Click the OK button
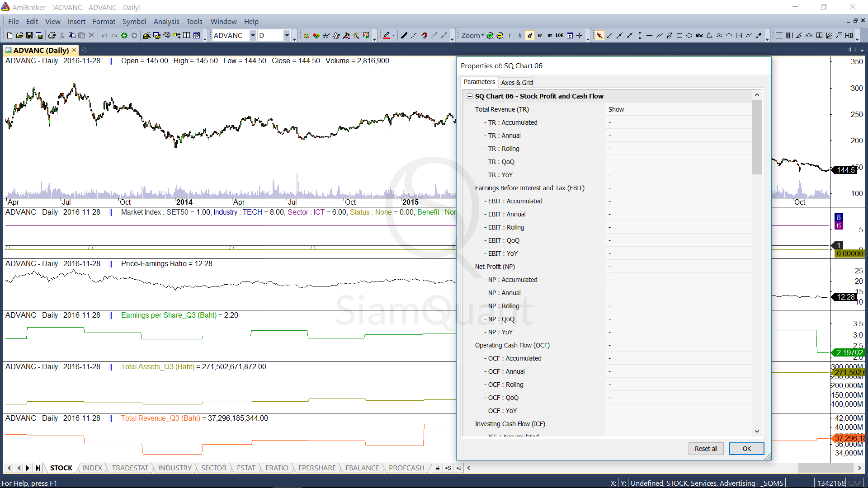This screenshot has width=868, height=488. (746, 449)
